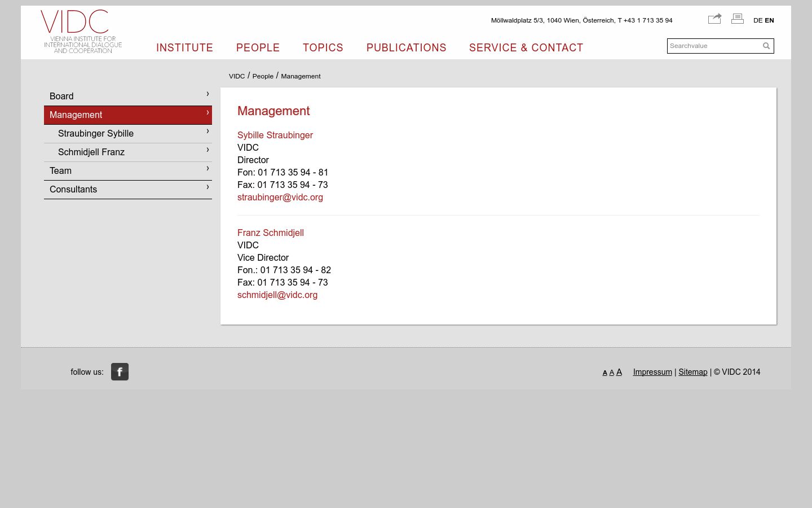Open the SERVICE & CONTACT menu
This screenshot has width=812, height=508.
point(526,48)
